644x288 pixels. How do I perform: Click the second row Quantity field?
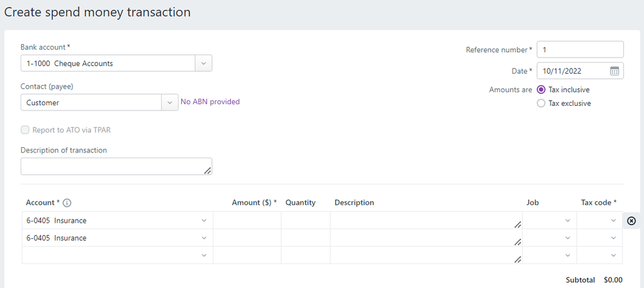(306, 238)
